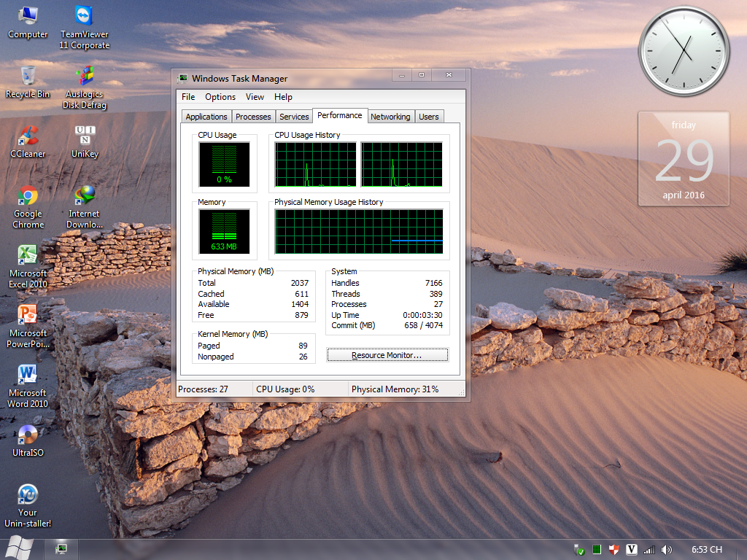Viewport: 747px width, 560px height.
Task: Open the Help menu
Action: coord(283,97)
